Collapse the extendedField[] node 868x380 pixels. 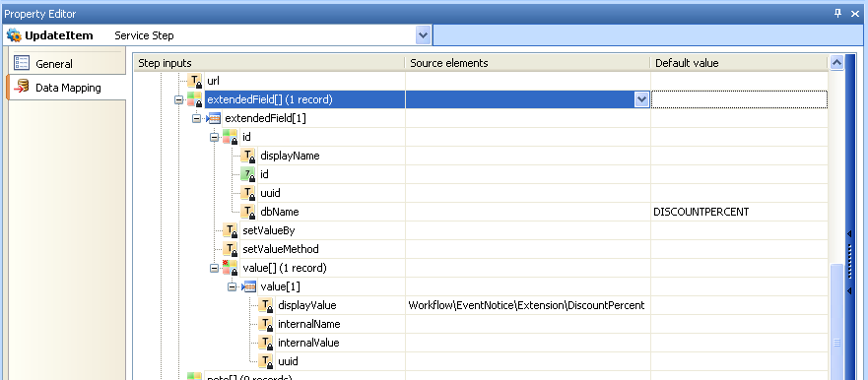pos(178,100)
